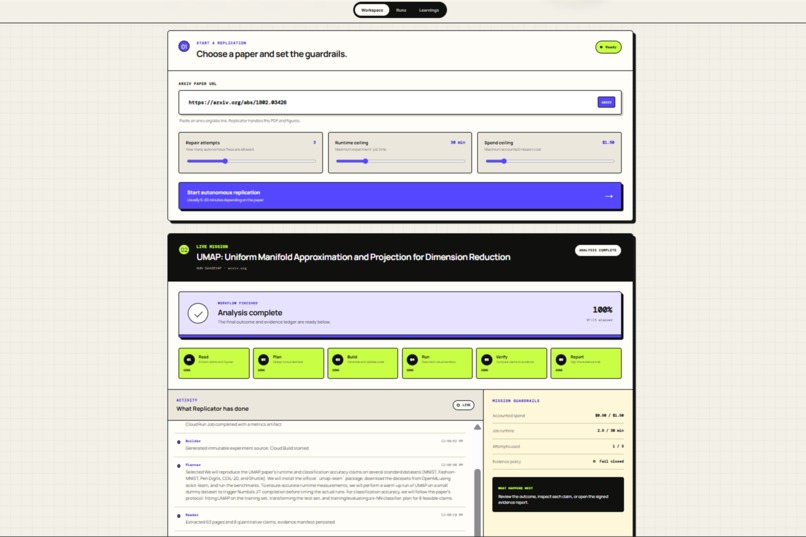Click the Analysis complete checkmark circle

click(x=198, y=313)
